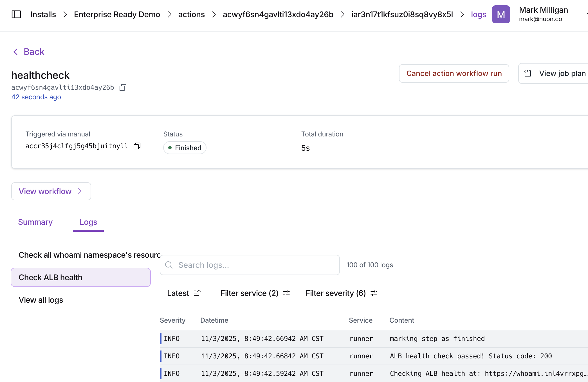Viewport: 588px width, 382px height.
Task: Open the Filter service dropdown
Action: 255,293
